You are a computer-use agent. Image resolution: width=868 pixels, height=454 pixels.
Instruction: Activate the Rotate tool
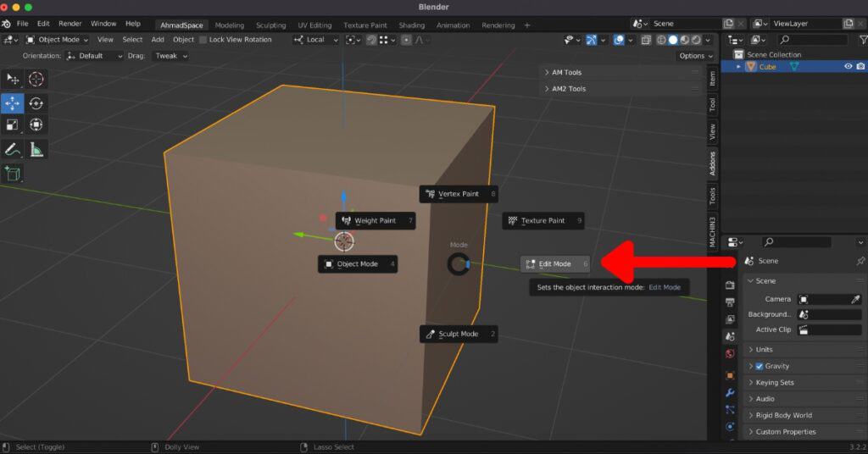36,102
